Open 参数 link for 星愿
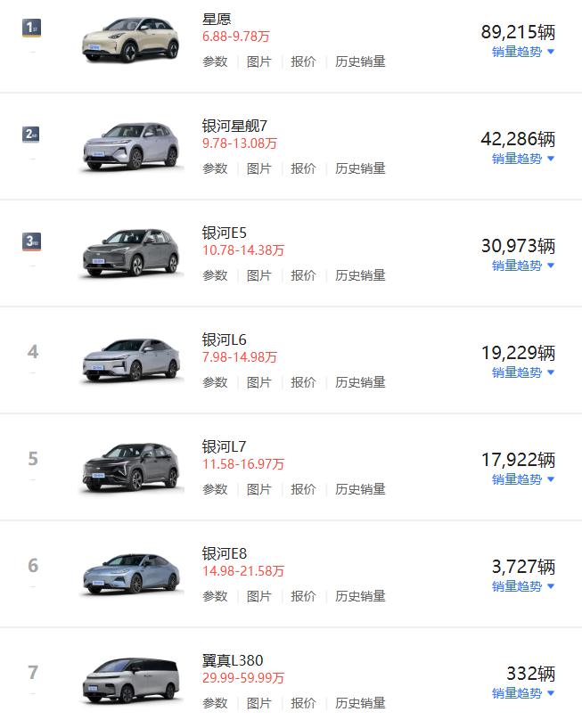The image size is (582, 728). (x=215, y=61)
